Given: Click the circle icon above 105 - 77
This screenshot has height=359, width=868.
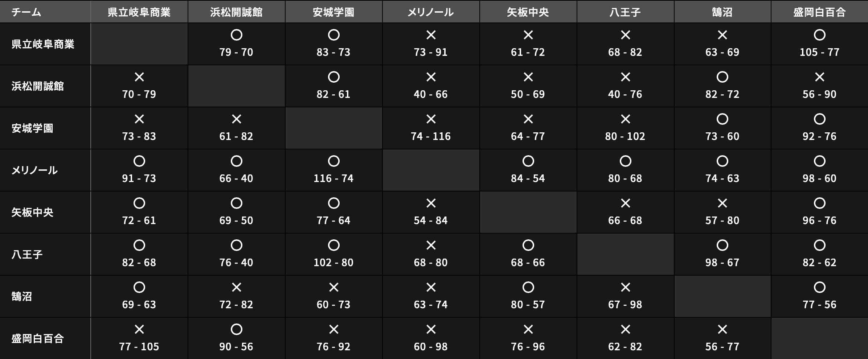Looking at the screenshot, I should 819,35.
